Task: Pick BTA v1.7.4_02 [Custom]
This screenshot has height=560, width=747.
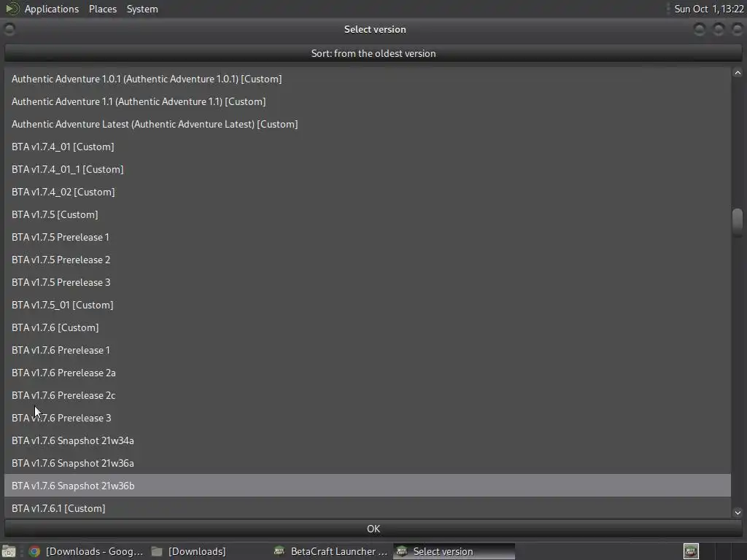Action: pyautogui.click(x=368, y=192)
